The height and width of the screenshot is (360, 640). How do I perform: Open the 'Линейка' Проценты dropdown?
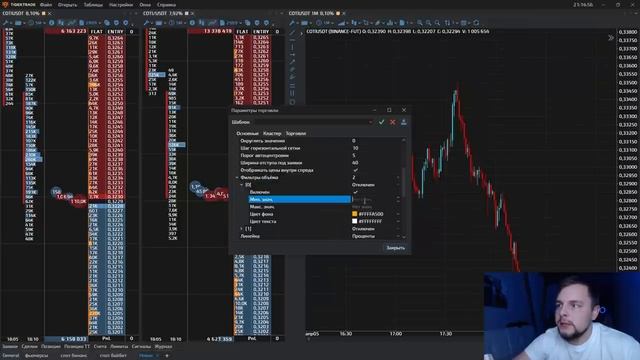[398, 236]
